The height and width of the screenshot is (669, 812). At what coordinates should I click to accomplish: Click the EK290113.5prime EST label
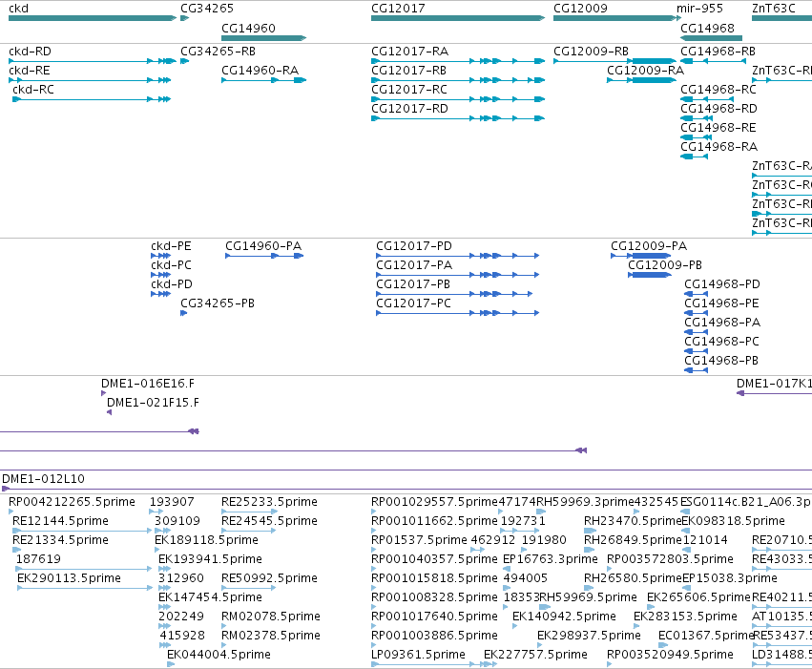[69, 578]
